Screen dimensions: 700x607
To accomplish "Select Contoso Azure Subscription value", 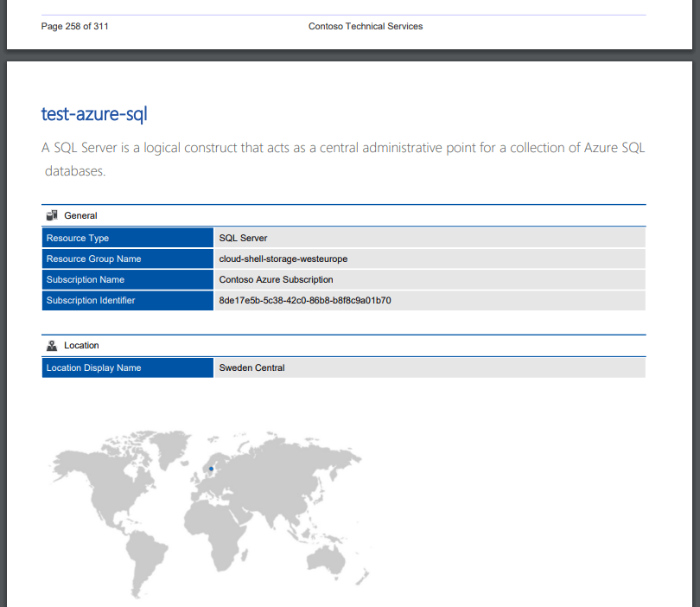I will 276,279.
